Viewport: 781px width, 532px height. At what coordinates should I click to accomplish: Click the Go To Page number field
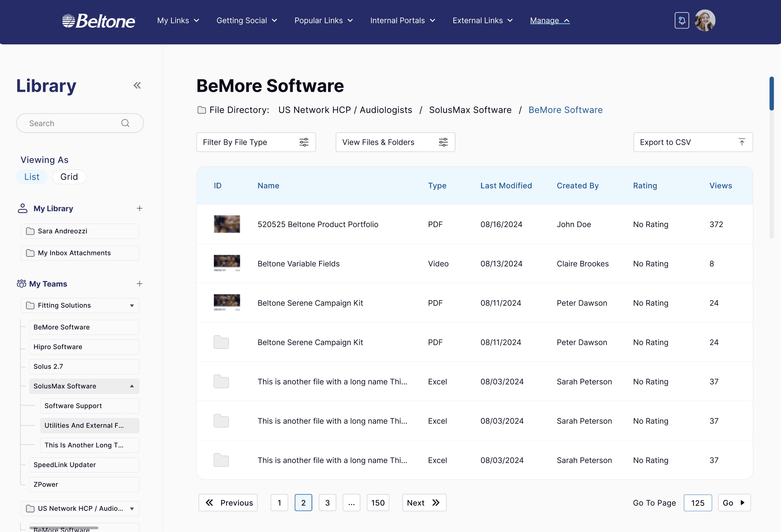coord(697,503)
